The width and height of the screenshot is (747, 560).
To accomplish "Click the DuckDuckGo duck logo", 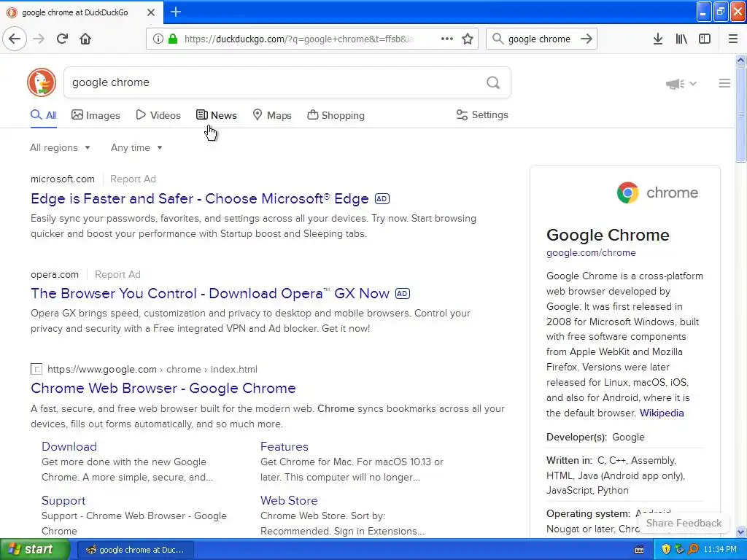I will (42, 82).
